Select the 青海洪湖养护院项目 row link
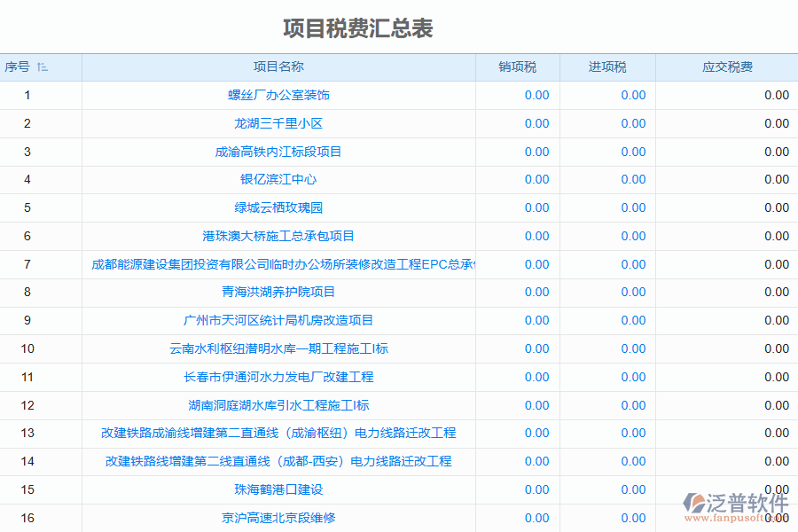Screen dimensions: 798x532 click(278, 292)
